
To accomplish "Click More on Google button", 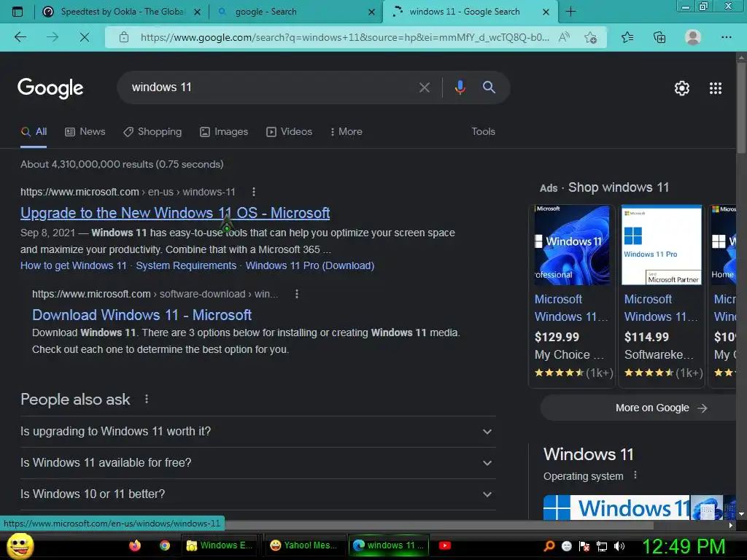I will coord(638,408).
